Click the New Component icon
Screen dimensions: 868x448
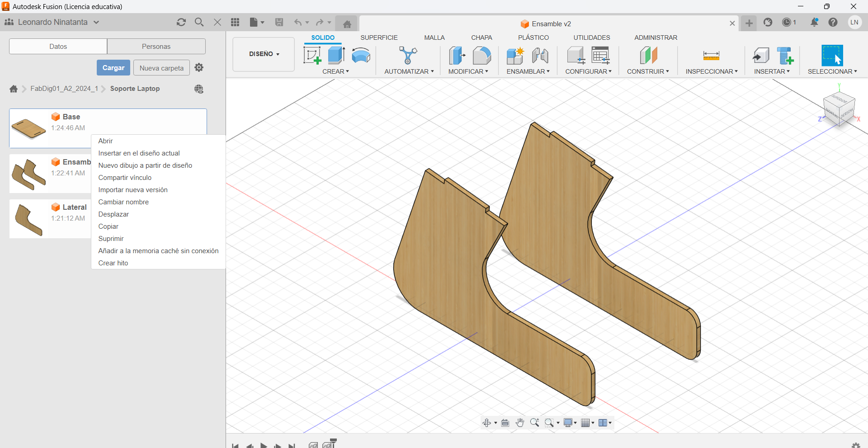(x=515, y=56)
